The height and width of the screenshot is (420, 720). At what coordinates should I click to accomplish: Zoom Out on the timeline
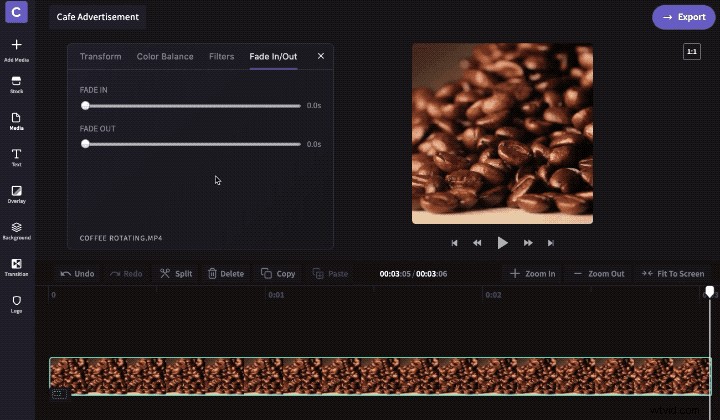click(599, 274)
